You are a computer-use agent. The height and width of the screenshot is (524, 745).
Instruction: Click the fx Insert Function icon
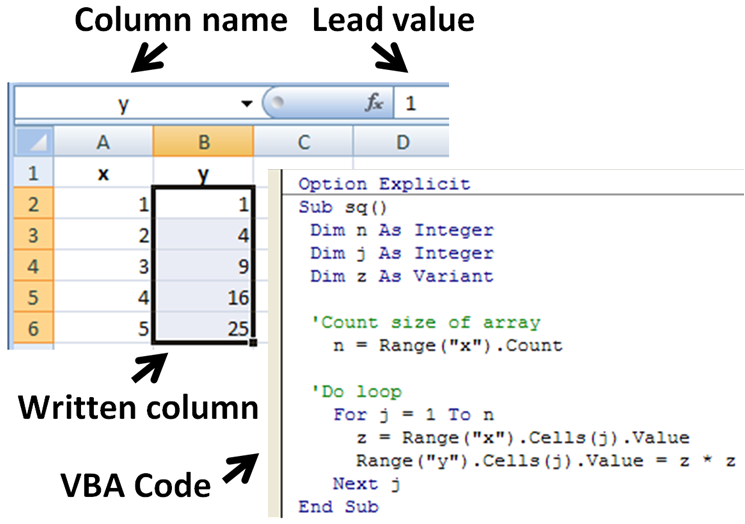[374, 104]
